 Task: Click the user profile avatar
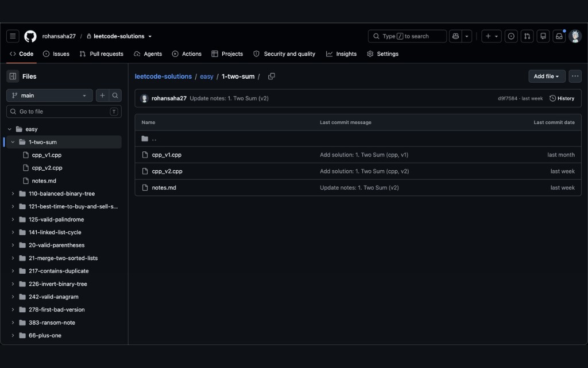(575, 36)
